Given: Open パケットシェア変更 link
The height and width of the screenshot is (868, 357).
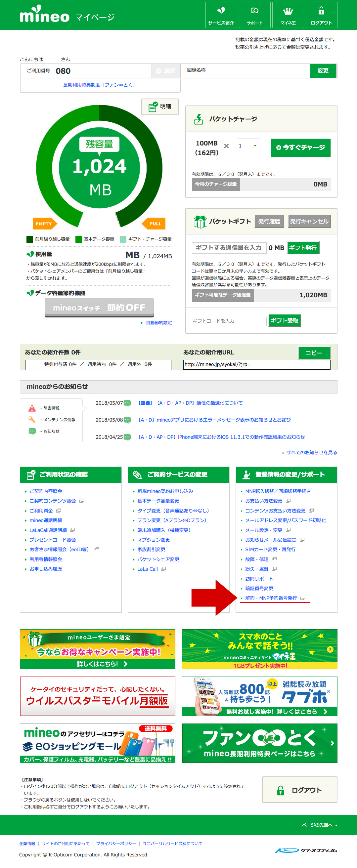Looking at the screenshot, I should (158, 559).
